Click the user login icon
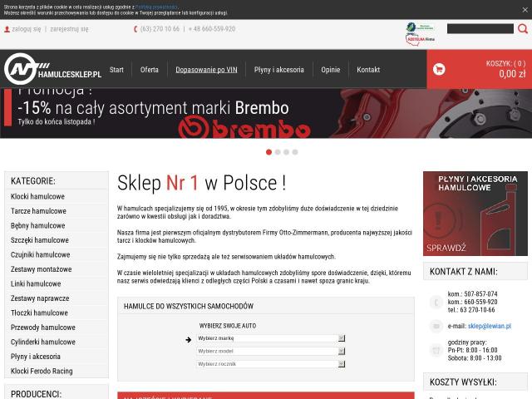Image resolution: width=532 pixels, height=399 pixels. click(7, 29)
